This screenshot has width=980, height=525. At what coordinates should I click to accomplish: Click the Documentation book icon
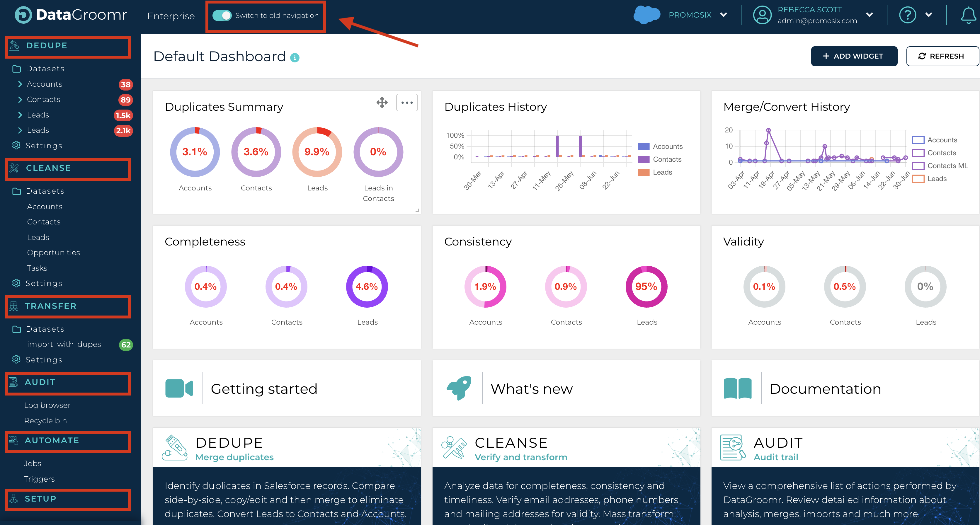coord(738,388)
